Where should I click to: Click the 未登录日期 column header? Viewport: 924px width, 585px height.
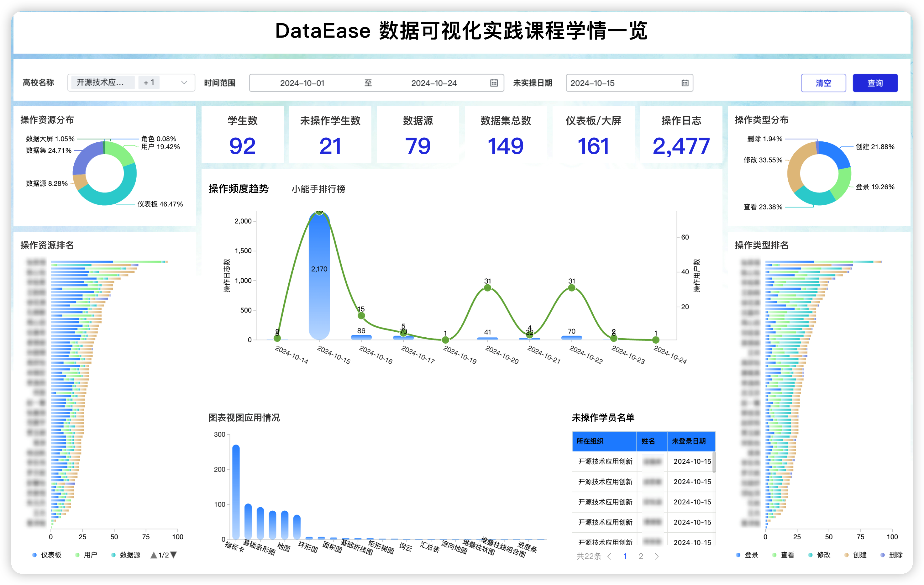pyautogui.click(x=691, y=441)
